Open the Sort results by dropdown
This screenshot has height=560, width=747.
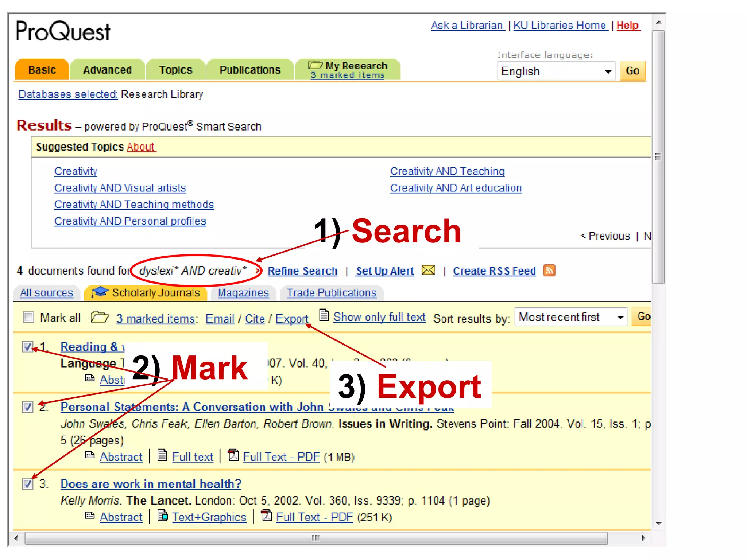click(571, 317)
